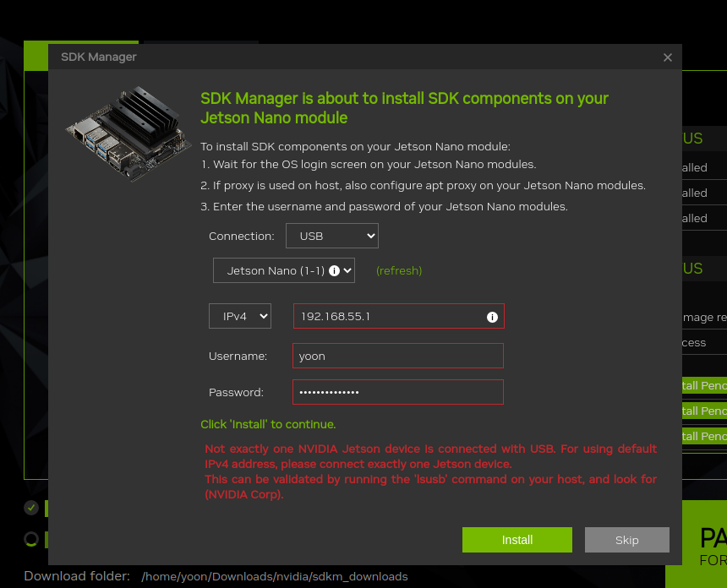This screenshot has width=727, height=588.
Task: Click the 'mage re' row in the background window
Action: [704, 318]
